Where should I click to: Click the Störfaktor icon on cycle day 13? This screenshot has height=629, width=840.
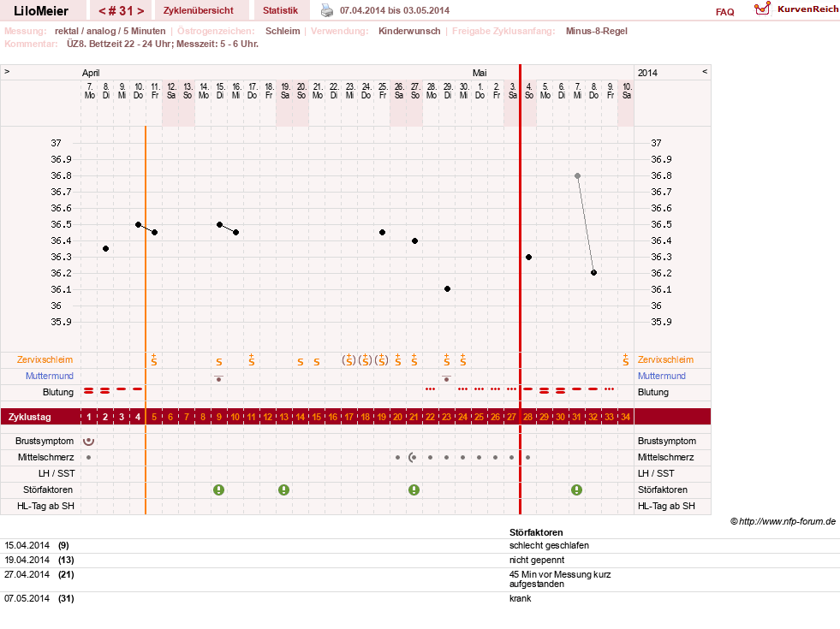pyautogui.click(x=284, y=490)
